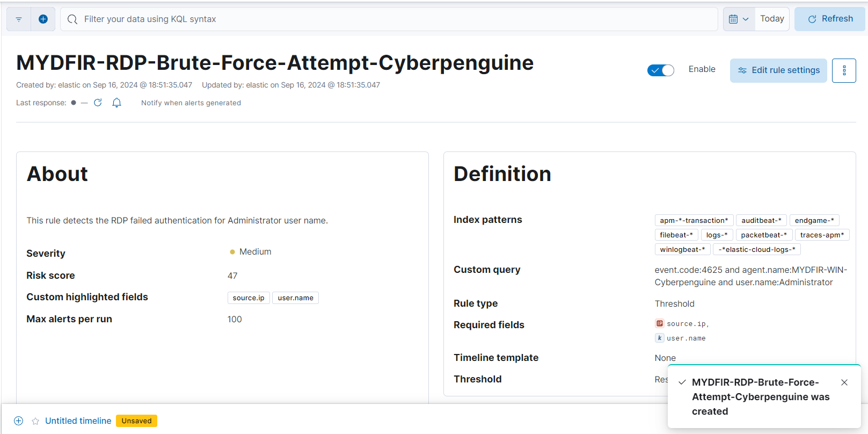Click the rule title heading
Viewport: 868px width, 434px height.
point(275,63)
